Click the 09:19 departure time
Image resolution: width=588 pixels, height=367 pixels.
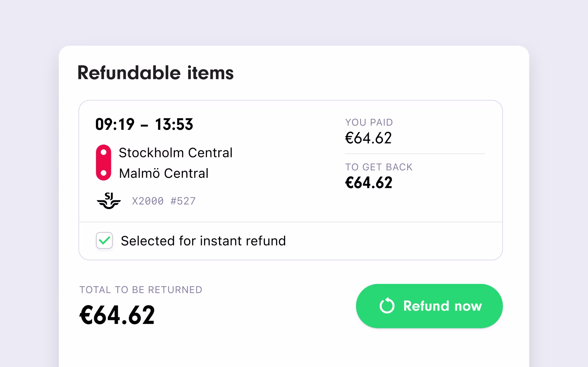tap(115, 124)
